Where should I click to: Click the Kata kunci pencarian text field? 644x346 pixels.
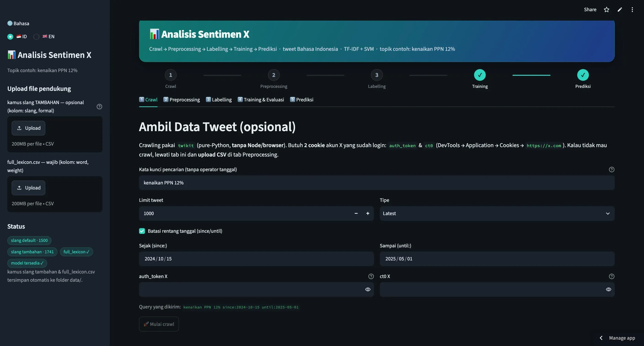pyautogui.click(x=377, y=183)
